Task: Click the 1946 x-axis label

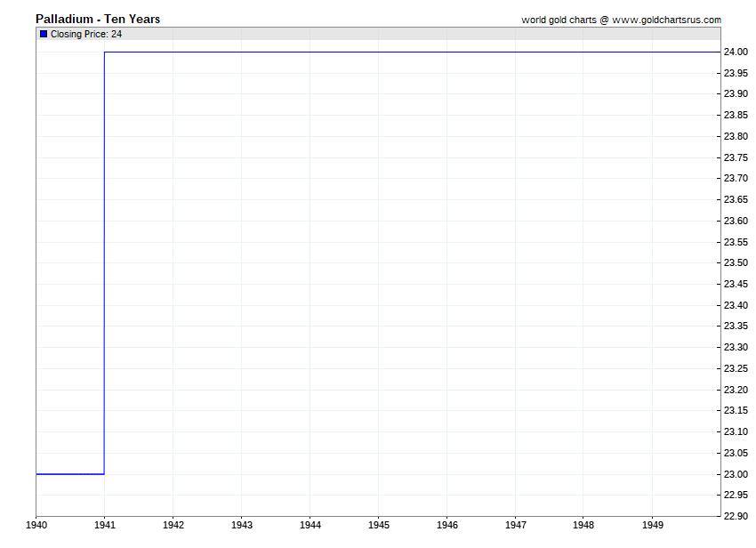Action: click(x=447, y=525)
